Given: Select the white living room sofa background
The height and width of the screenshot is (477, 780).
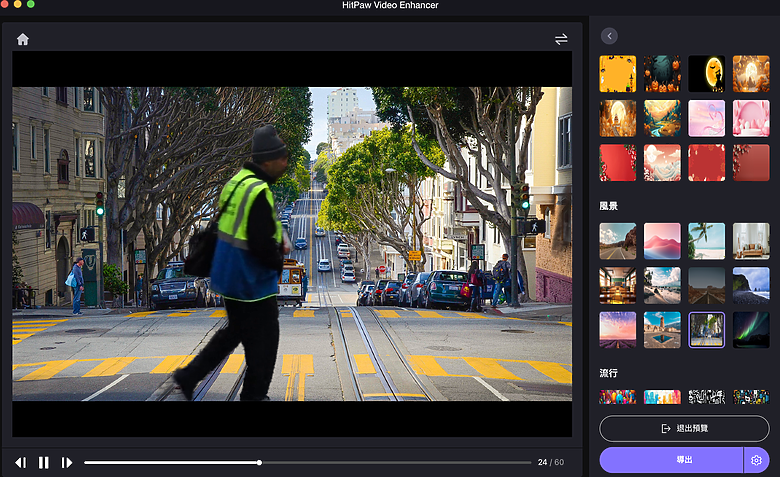Looking at the screenshot, I should (751, 241).
